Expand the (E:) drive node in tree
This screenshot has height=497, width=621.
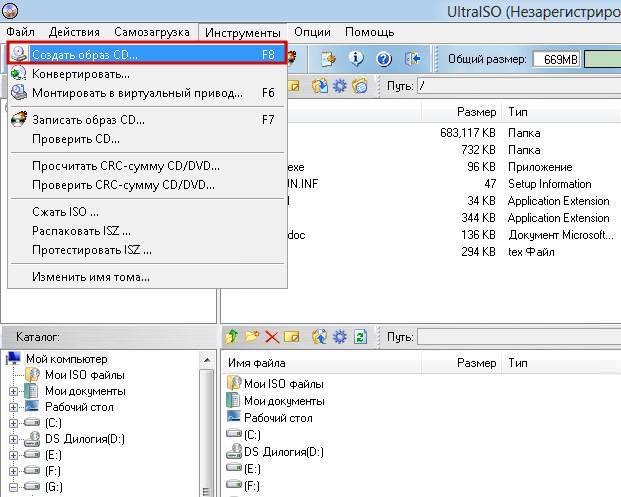click(13, 455)
